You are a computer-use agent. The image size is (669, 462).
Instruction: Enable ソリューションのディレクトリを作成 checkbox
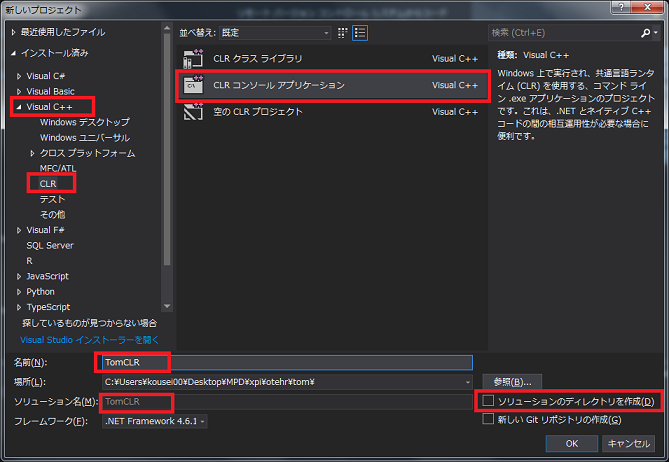(x=488, y=401)
